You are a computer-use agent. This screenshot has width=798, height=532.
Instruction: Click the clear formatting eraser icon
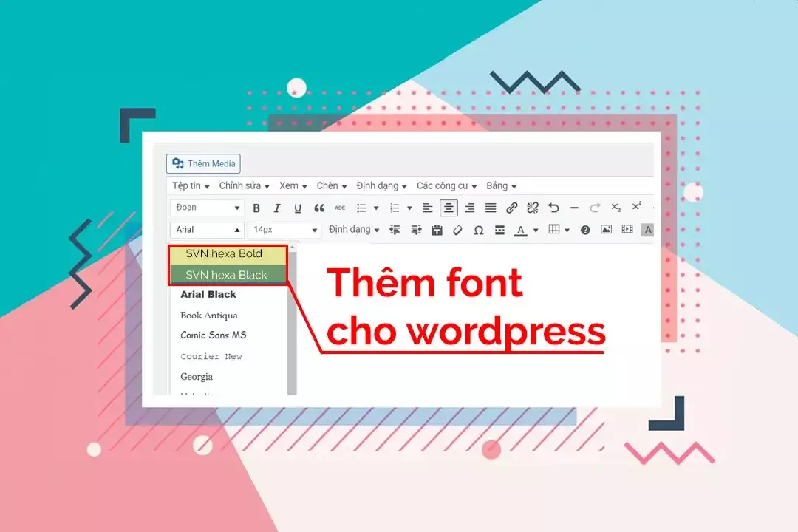point(457,231)
